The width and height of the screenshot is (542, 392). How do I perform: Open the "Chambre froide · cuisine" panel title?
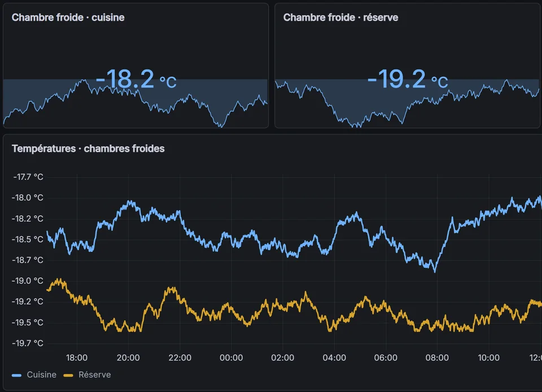click(68, 18)
